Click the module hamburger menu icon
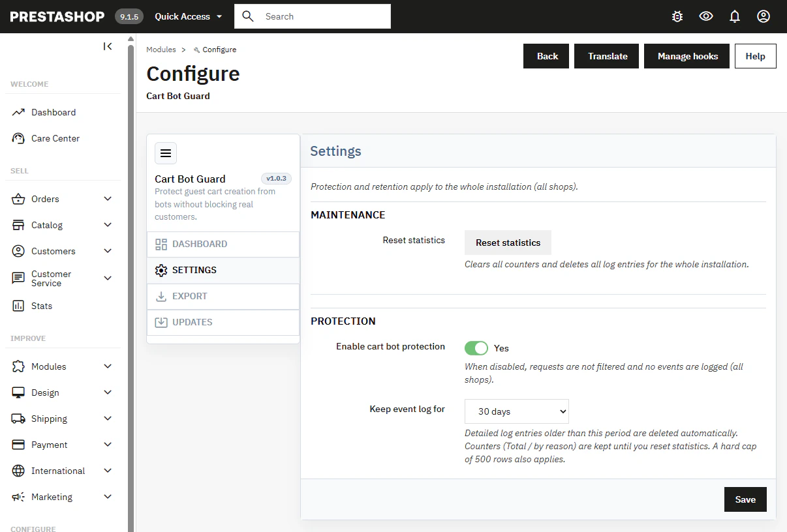Screen dimensions: 787x532 coord(166,153)
